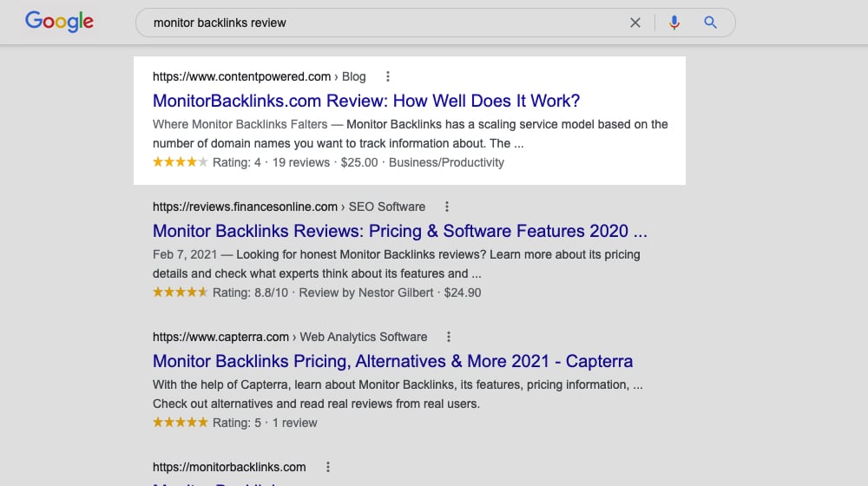The width and height of the screenshot is (868, 486).
Task: Open options menu for capterra.com result
Action: (x=449, y=337)
